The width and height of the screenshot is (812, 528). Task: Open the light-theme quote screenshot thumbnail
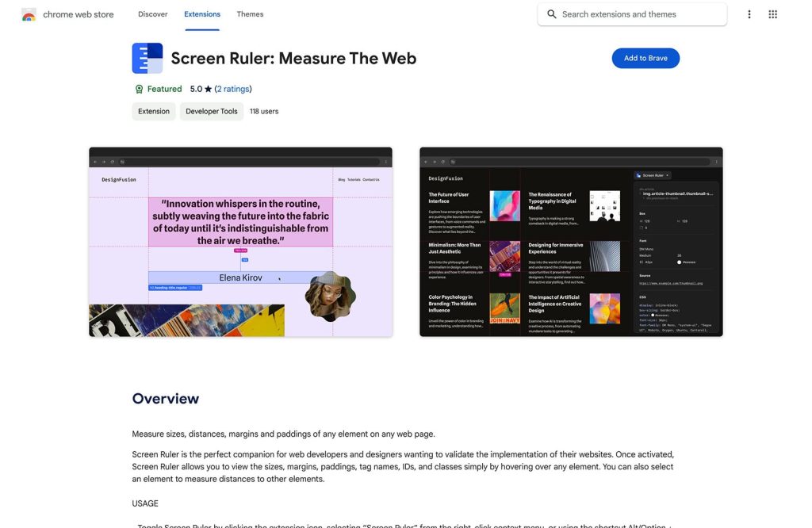tap(240, 242)
